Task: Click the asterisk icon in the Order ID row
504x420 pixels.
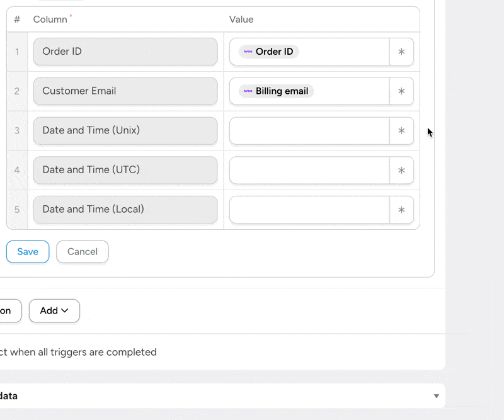Action: point(401,52)
